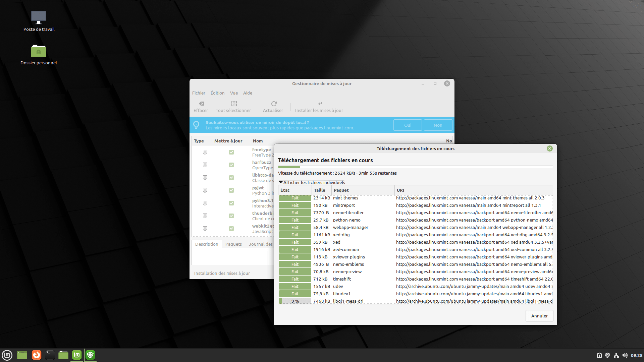Uncheck the thunderbird update checkbox

tap(231, 216)
